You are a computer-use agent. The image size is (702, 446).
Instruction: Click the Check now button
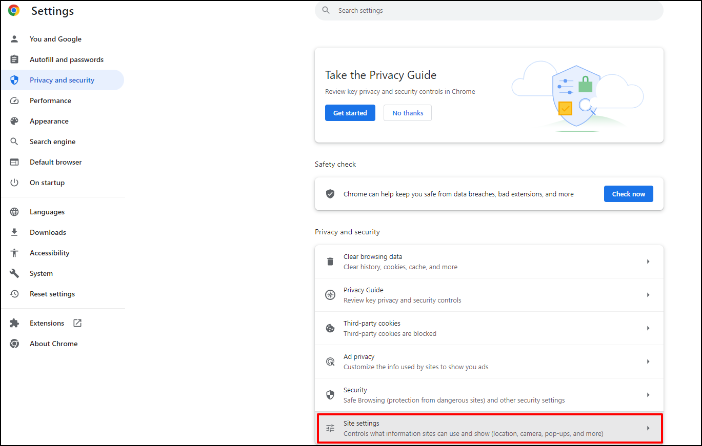628,194
